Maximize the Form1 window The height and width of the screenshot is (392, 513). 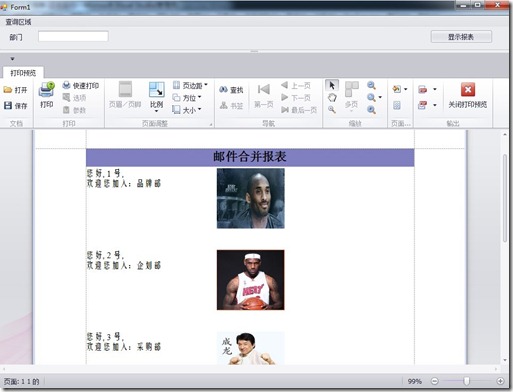pos(478,5)
